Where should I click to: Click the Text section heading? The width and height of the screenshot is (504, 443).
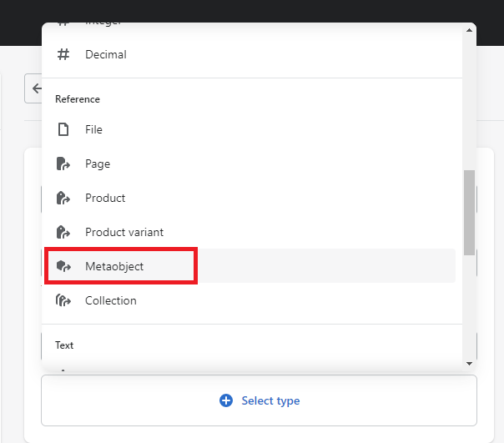[x=64, y=345]
